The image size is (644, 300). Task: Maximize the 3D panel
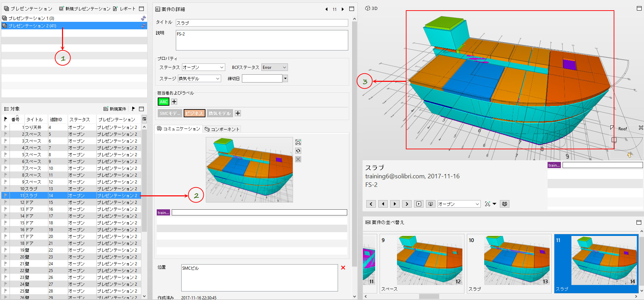click(639, 8)
